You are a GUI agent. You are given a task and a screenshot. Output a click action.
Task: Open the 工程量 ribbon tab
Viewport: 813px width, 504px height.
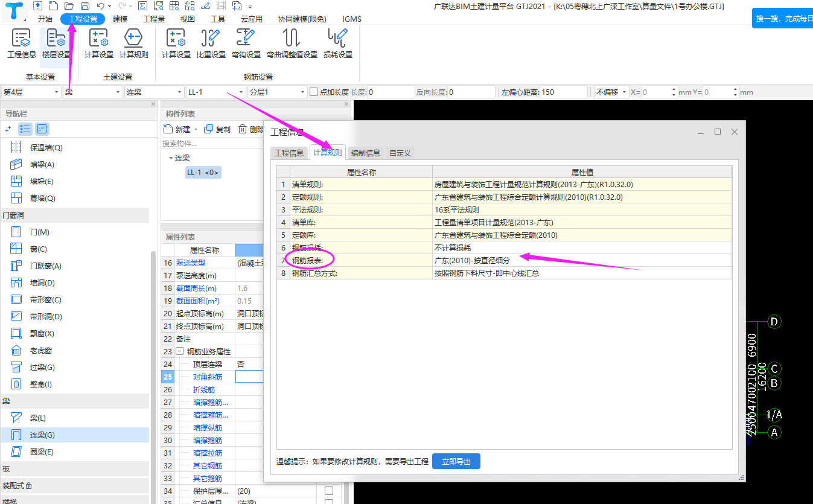coord(154,19)
